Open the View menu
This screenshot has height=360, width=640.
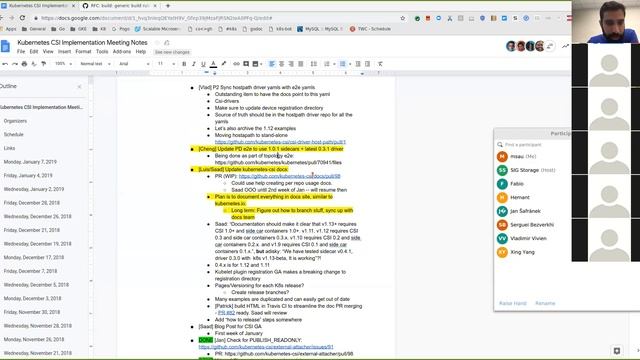pos(48,52)
